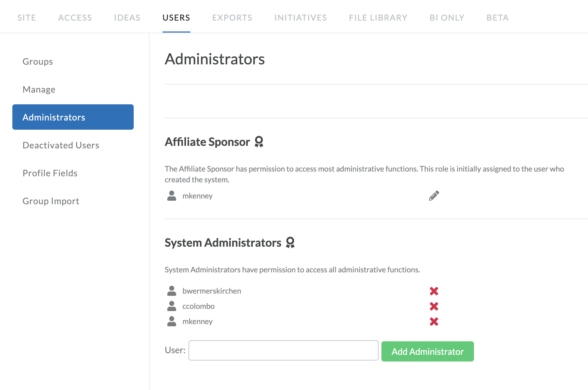Image resolution: width=588 pixels, height=390 pixels.
Task: Remove the system administrator mkenney via red X
Action: (x=434, y=322)
